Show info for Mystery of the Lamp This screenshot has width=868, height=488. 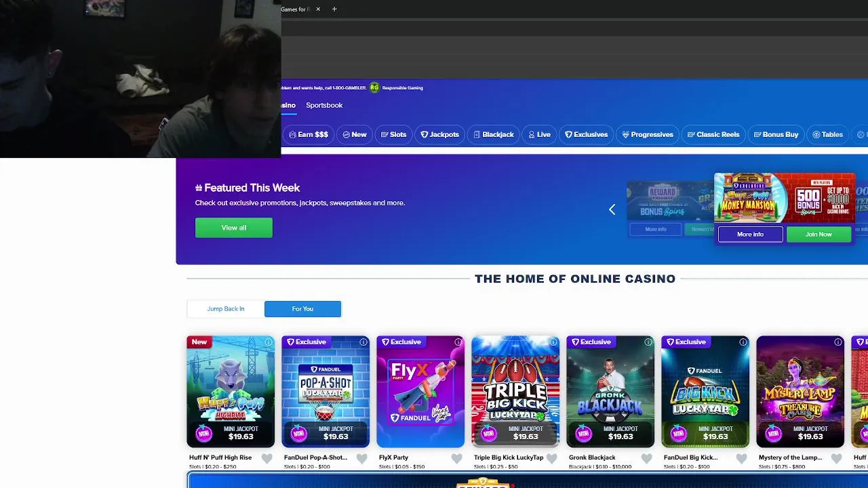point(838,342)
